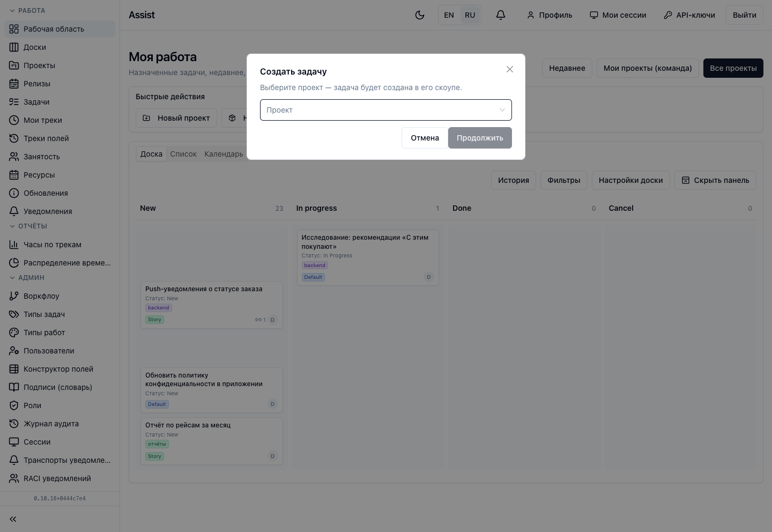Viewport: 772px width, 532px height.
Task: Click the Роли shield icon
Action: click(x=14, y=405)
